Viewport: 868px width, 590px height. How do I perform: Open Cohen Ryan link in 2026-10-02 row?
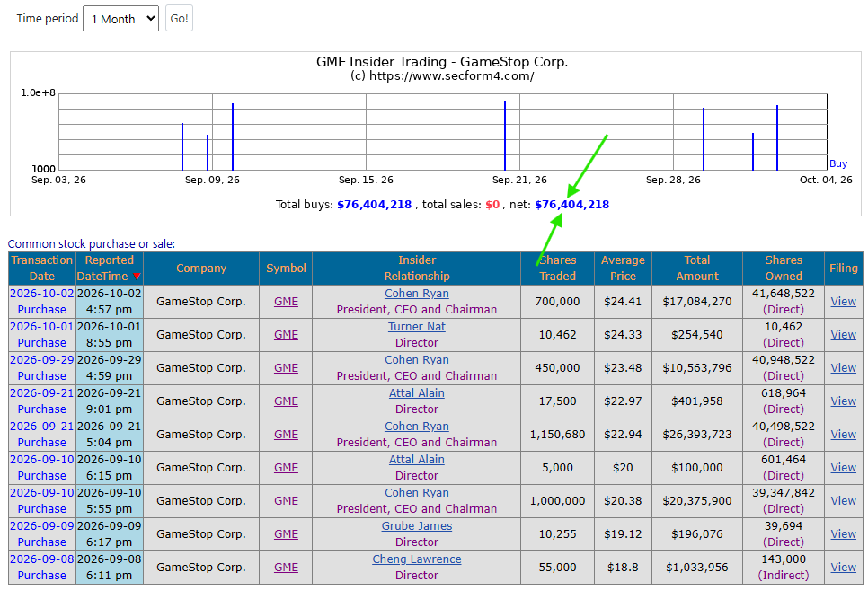coord(416,294)
